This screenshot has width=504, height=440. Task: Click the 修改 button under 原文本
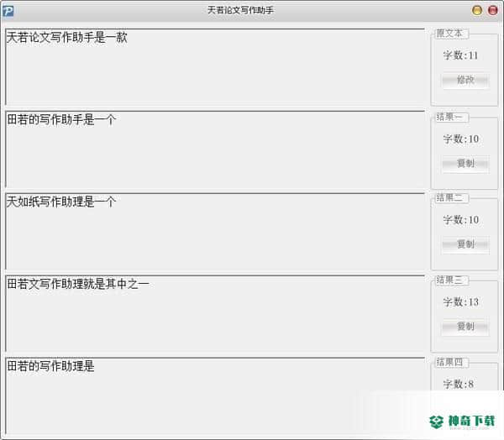pyautogui.click(x=465, y=80)
